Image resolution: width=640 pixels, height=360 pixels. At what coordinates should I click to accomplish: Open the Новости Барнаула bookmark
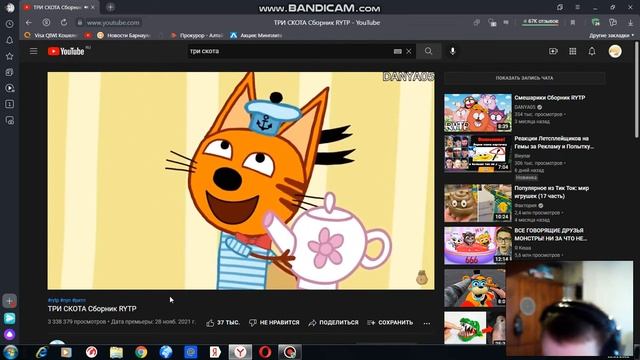(x=124, y=36)
